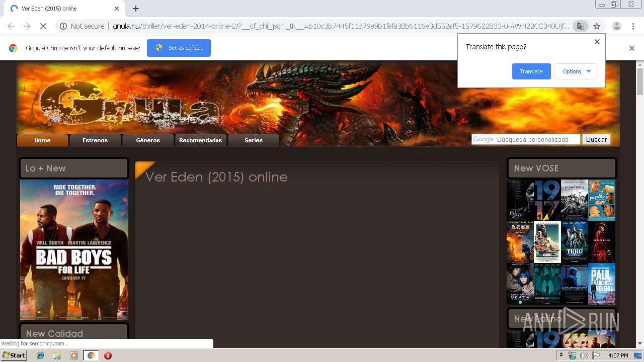Set Chrome as default browser
Viewport: 644px width, 362px height.
coord(179,48)
